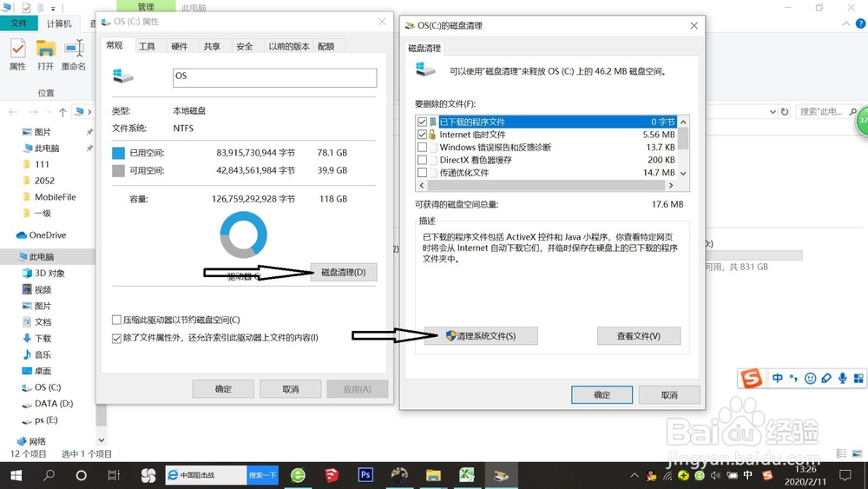Expand address bar history dropdown

[x=773, y=112]
